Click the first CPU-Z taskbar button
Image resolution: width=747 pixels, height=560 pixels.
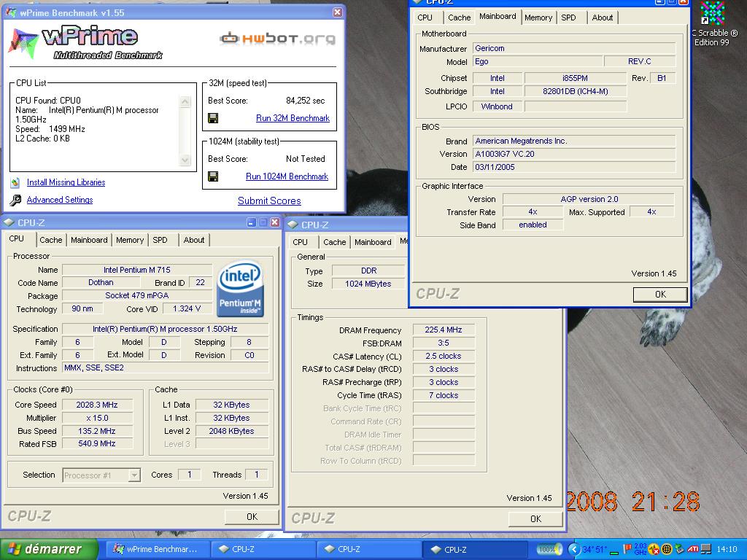coord(263,549)
